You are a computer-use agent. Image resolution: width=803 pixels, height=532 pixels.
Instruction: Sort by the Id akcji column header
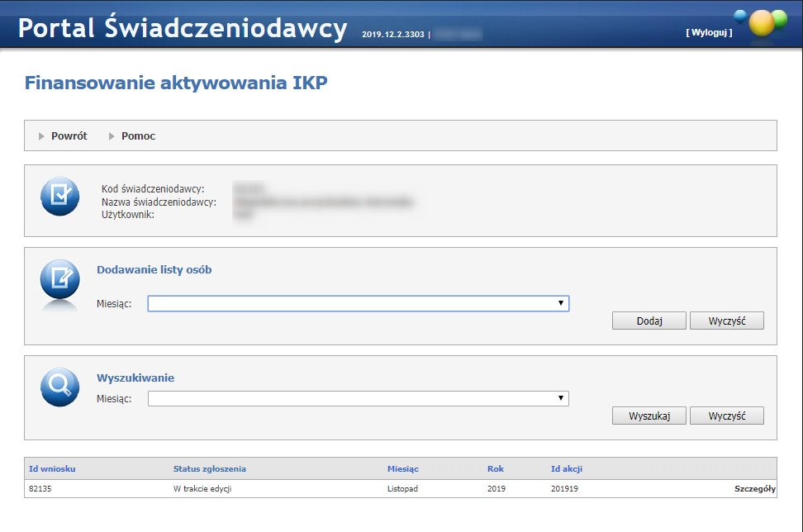(x=567, y=469)
